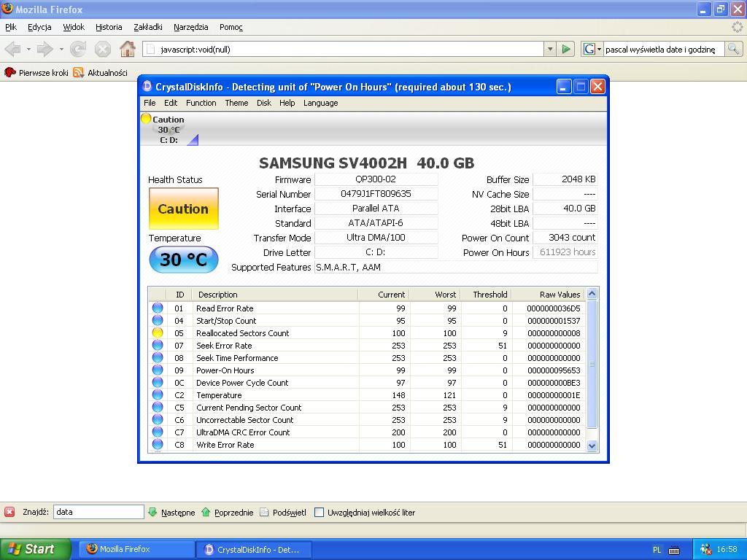Click the Seek Time Performance status icon
The width and height of the screenshot is (747, 560).
click(158, 357)
